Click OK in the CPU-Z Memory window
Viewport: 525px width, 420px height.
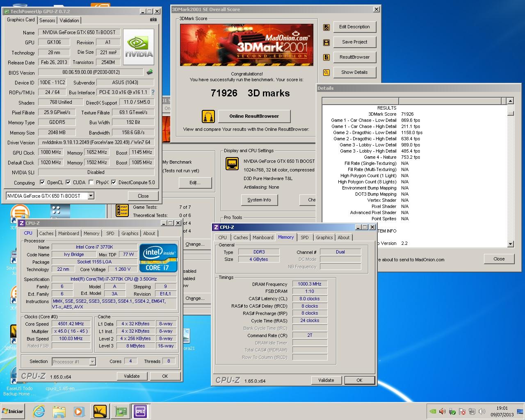point(359,380)
